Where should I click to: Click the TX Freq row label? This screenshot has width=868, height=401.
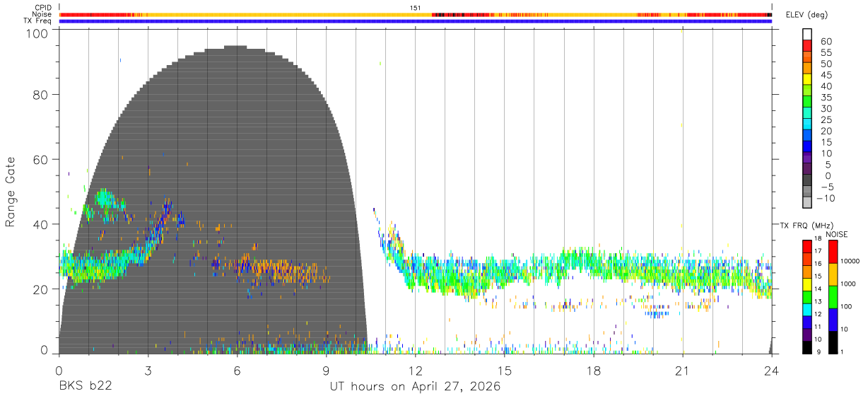point(37,21)
